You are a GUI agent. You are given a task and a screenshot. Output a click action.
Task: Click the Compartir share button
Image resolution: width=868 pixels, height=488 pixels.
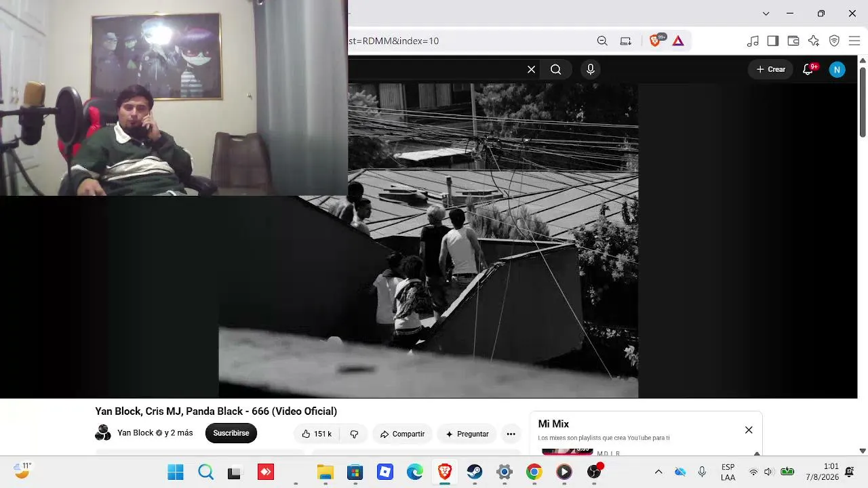point(402,434)
